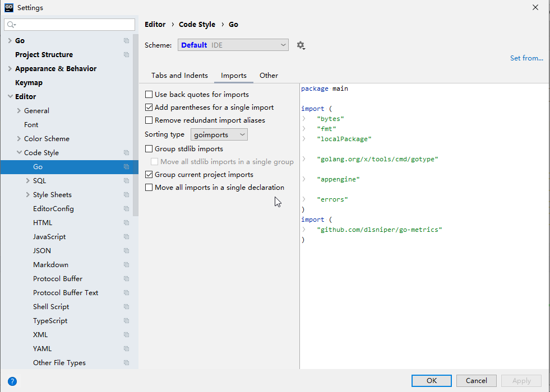Open the Other tab

pos(269,76)
